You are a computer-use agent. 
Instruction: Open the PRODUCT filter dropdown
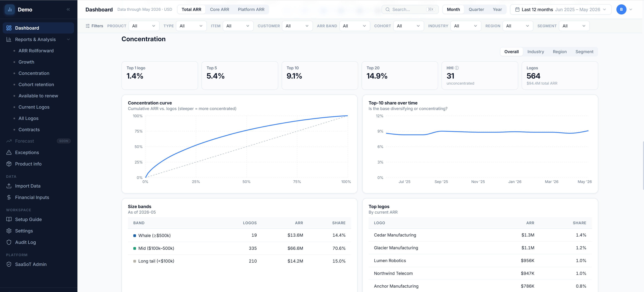144,26
